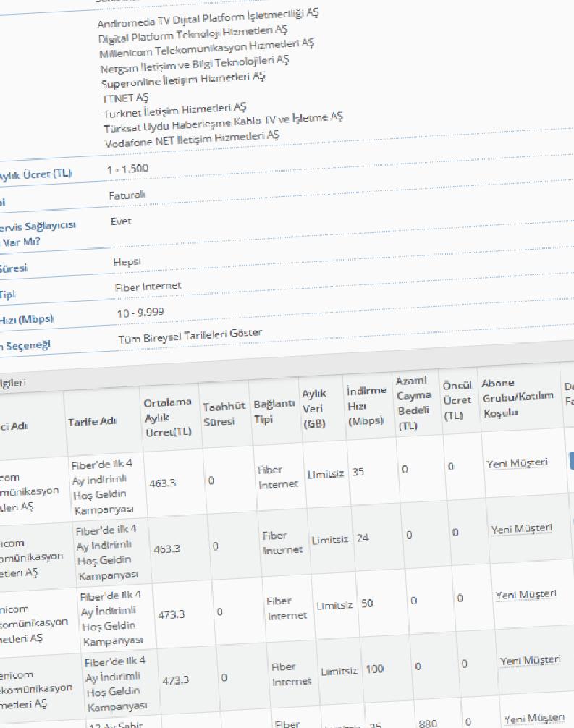The height and width of the screenshot is (728, 574).
Task: Click 'Vodafone NET İletişim Hizmetleri AŞ'
Action: pyautogui.click(x=192, y=139)
